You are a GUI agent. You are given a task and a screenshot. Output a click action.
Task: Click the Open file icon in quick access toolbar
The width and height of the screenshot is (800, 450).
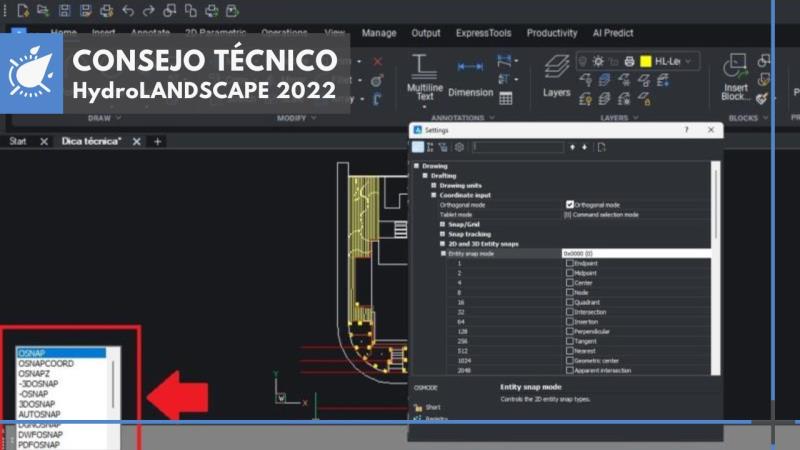click(43, 10)
